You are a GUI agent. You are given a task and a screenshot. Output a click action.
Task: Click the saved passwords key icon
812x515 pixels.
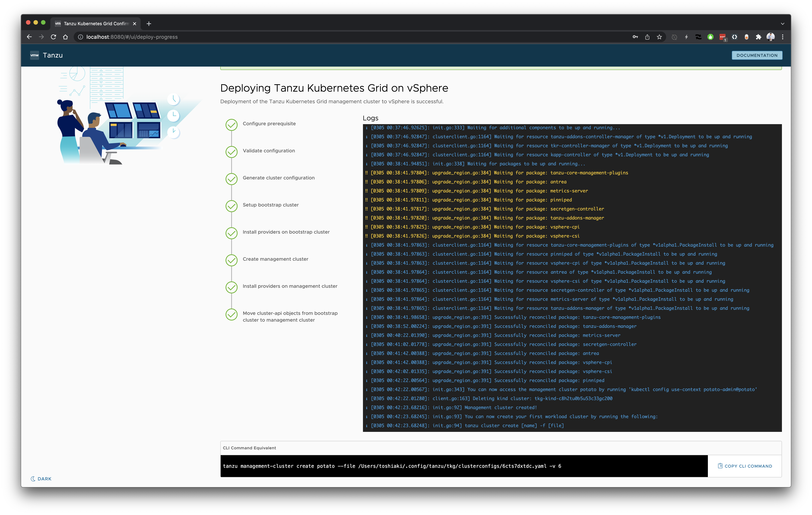[635, 37]
